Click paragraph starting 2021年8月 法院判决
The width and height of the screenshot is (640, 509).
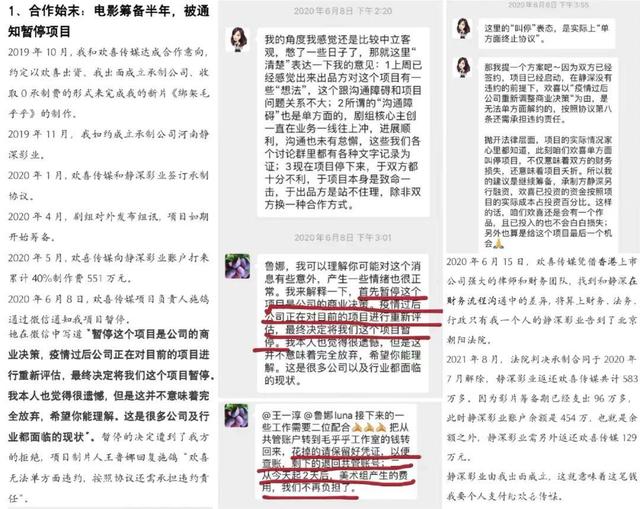click(542, 408)
